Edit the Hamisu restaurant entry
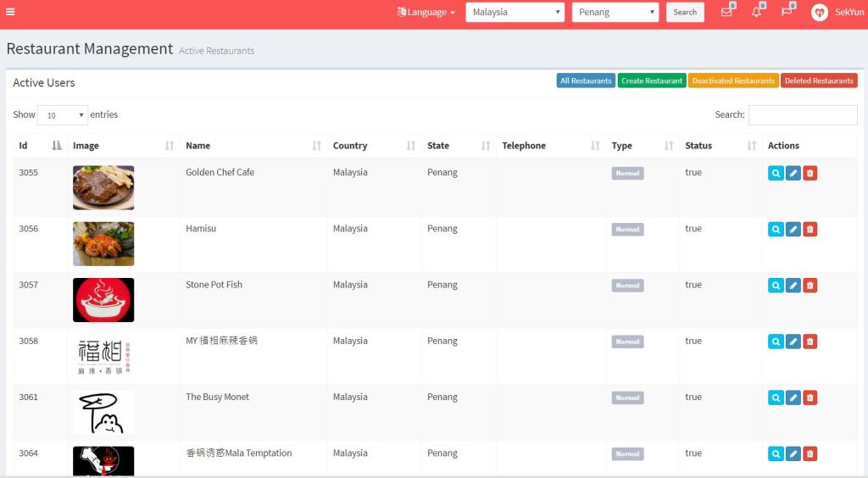This screenshot has height=478, width=868. (x=793, y=229)
